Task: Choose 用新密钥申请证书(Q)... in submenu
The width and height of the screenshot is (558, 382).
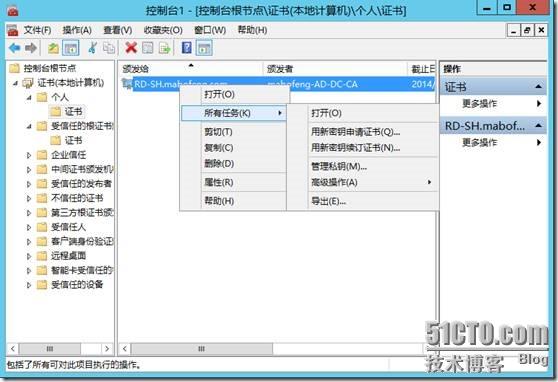Action: pos(363,132)
